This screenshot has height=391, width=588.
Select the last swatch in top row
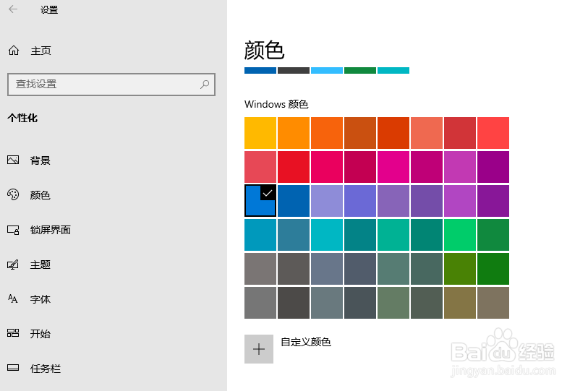(x=493, y=133)
